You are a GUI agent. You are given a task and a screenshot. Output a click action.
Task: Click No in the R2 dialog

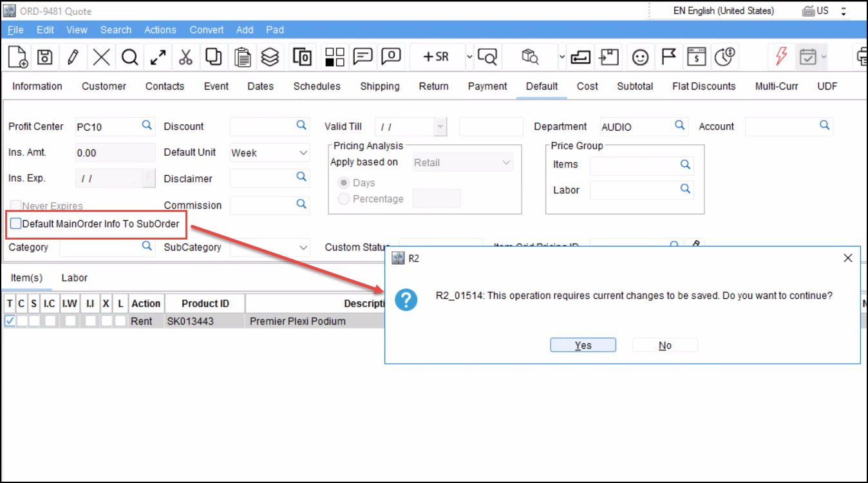(665, 345)
